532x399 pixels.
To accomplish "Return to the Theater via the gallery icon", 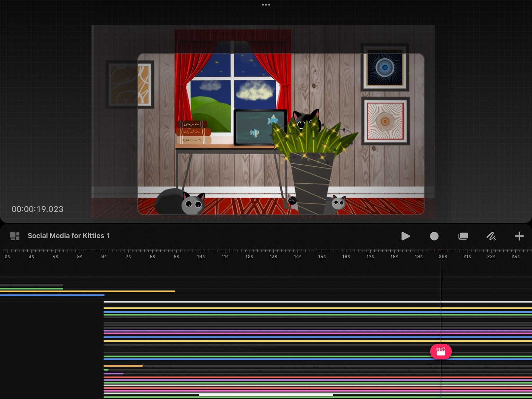I will coord(15,236).
